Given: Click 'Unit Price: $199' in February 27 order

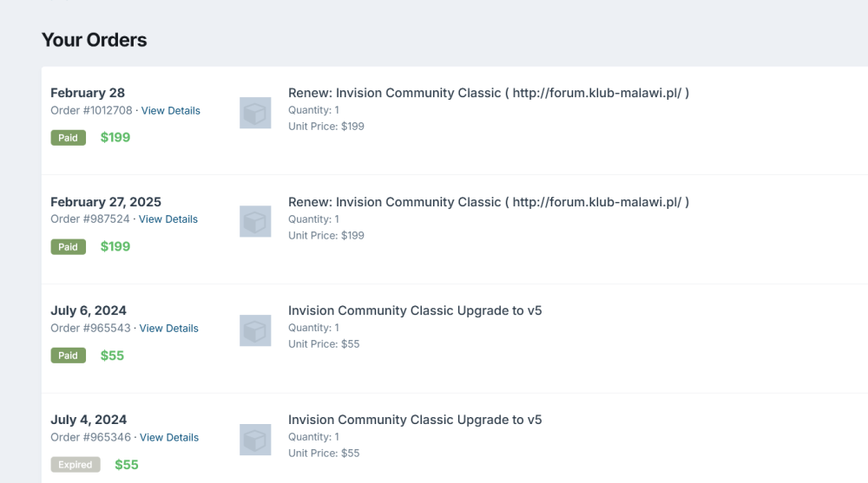Looking at the screenshot, I should tap(326, 236).
